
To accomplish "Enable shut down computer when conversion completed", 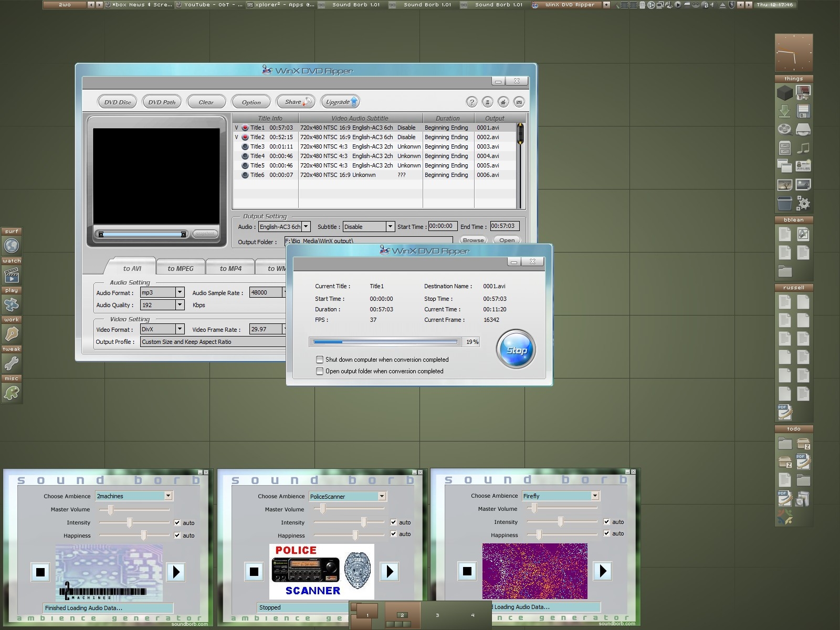I will click(x=319, y=360).
